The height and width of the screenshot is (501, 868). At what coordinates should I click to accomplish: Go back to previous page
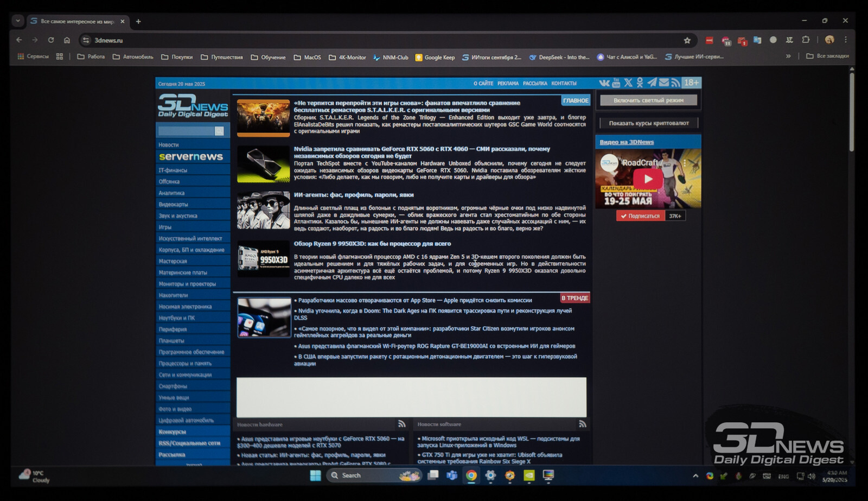[x=19, y=40]
